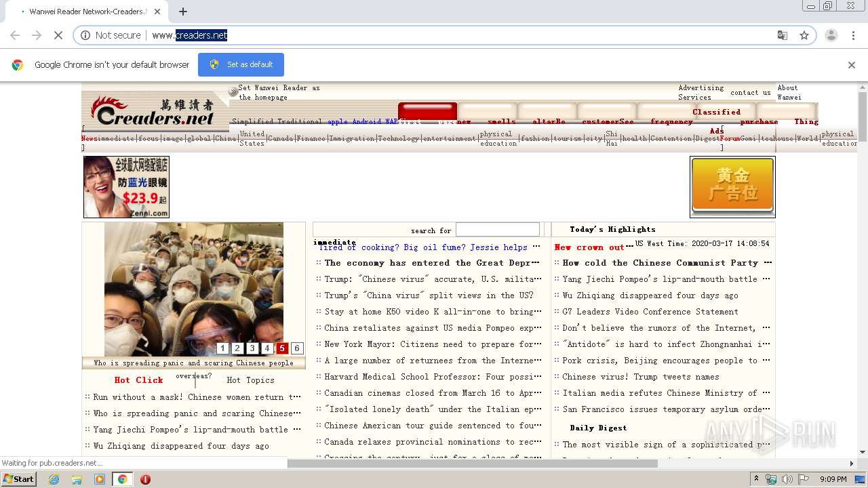Open the Immigration navigation item
This screenshot has height=488, width=868.
pyautogui.click(x=352, y=138)
